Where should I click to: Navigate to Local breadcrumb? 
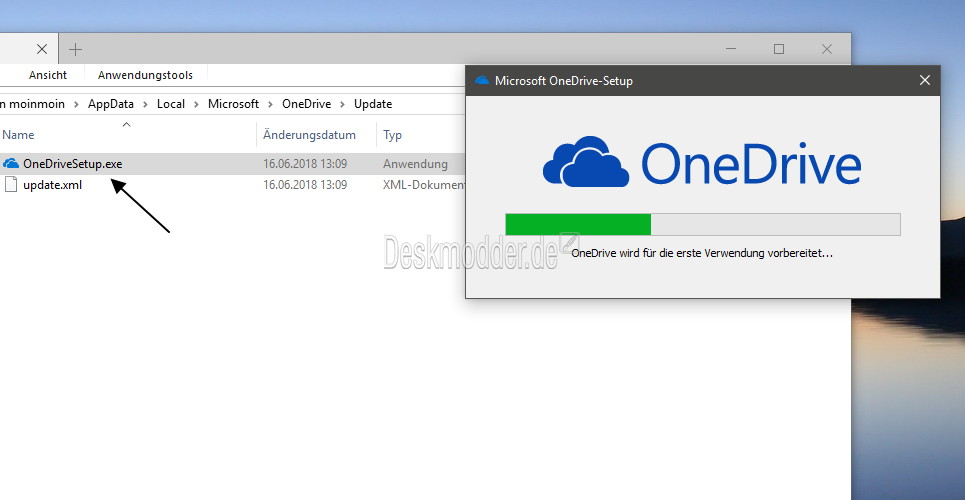(171, 104)
